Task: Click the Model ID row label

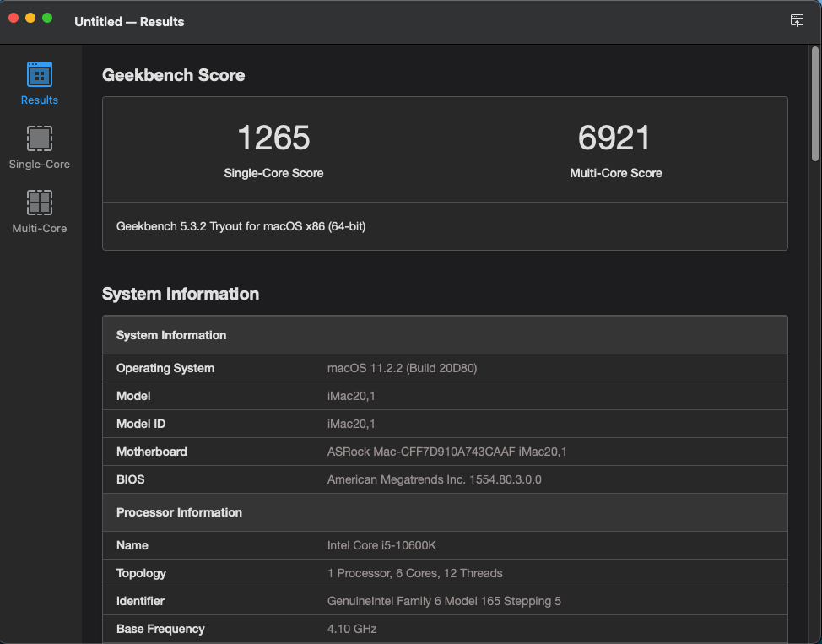Action: point(141,424)
